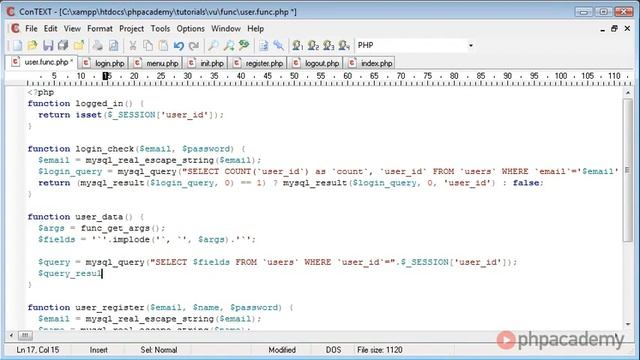Click the vertical scrollbar thumb
The width and height of the screenshot is (640, 360).
[x=628, y=169]
